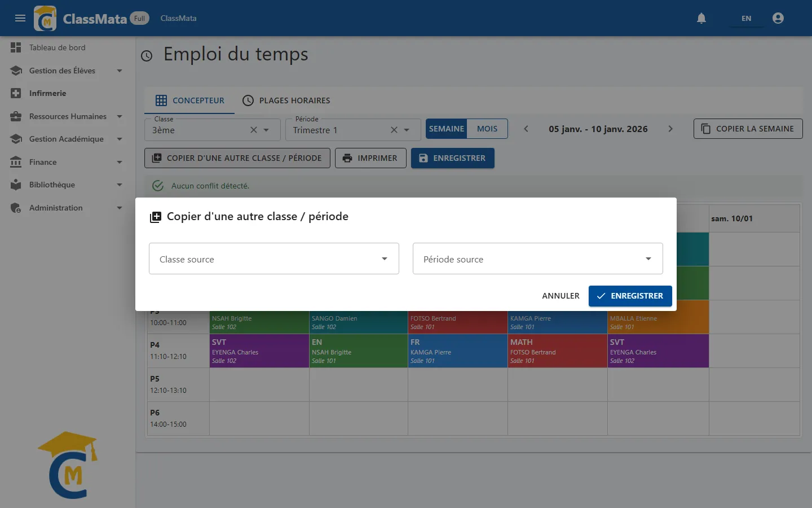The height and width of the screenshot is (508, 812).
Task: Select the blue FR KAMGA Pierre cell
Action: 458,351
